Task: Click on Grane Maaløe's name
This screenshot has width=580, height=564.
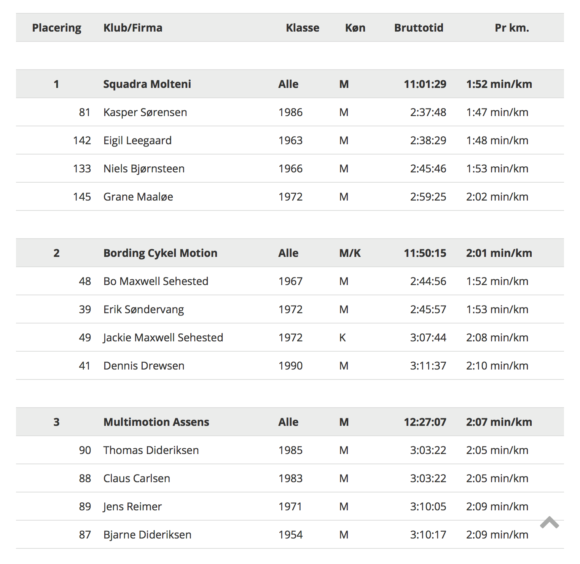Action: (138, 196)
